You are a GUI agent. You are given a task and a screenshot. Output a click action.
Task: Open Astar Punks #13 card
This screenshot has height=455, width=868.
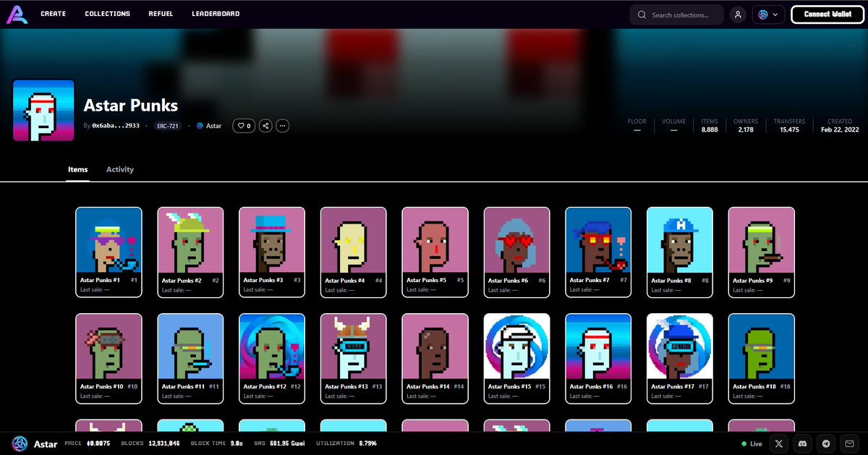pyautogui.click(x=354, y=359)
